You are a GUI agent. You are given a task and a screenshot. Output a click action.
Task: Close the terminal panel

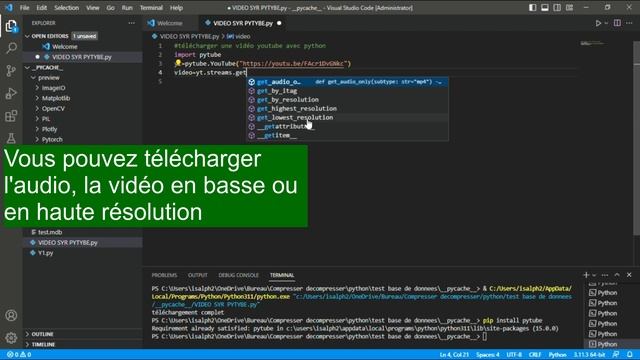pyautogui.click(x=629, y=275)
